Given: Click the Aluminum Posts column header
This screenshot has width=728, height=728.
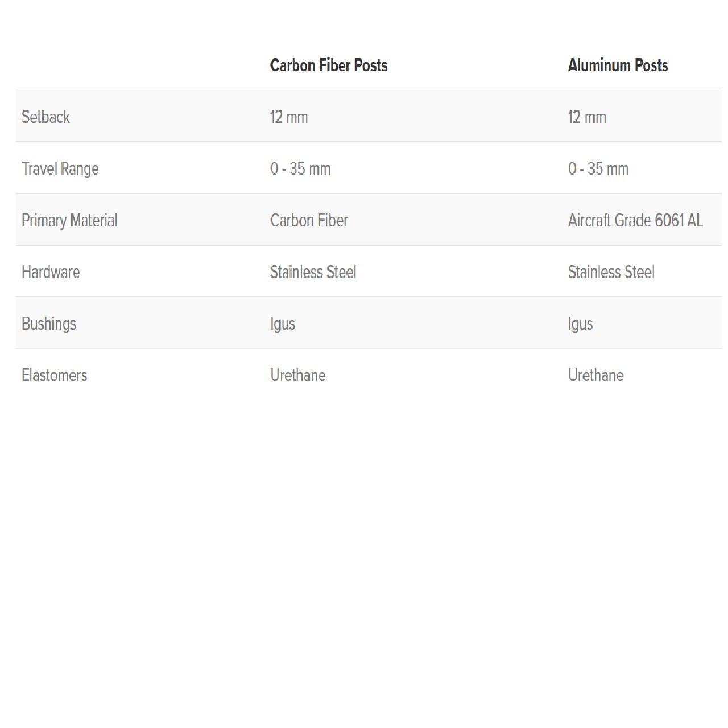Looking at the screenshot, I should (618, 65).
